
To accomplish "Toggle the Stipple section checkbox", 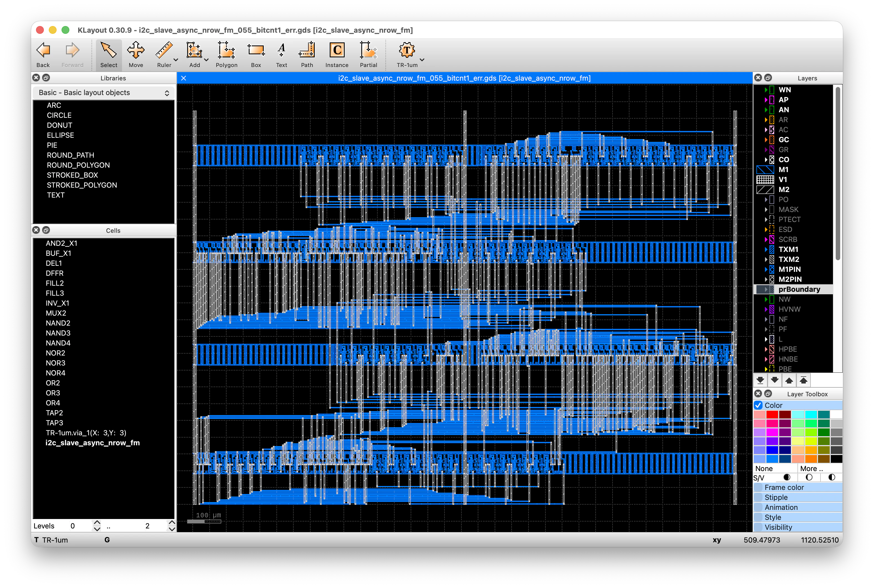I will coord(758,497).
